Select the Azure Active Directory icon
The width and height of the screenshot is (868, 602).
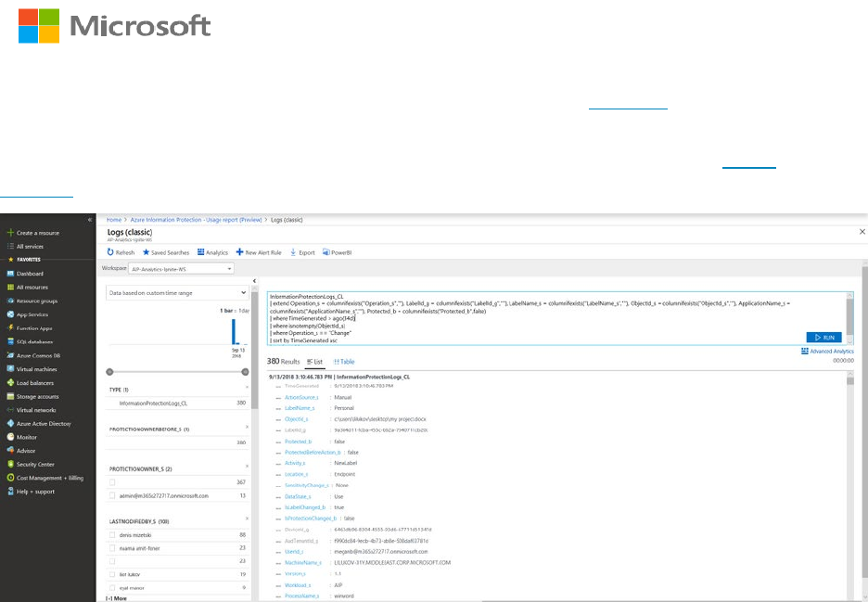click(10, 423)
